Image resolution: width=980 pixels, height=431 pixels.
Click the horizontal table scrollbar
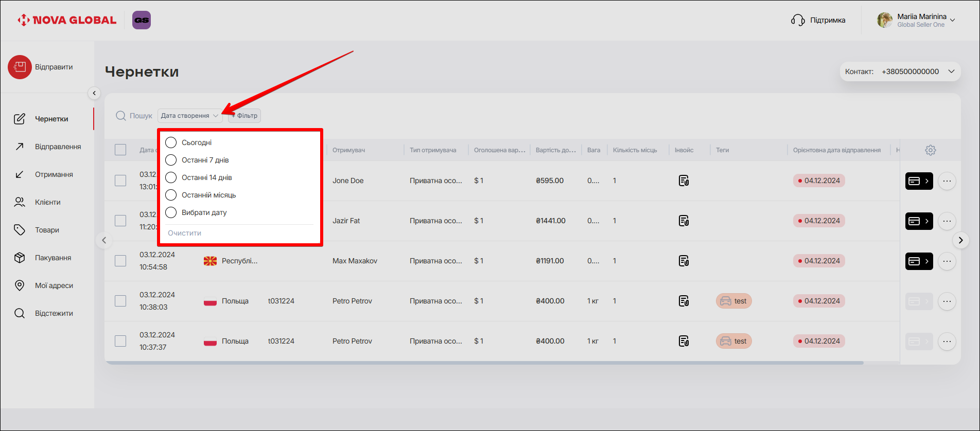[484, 363]
